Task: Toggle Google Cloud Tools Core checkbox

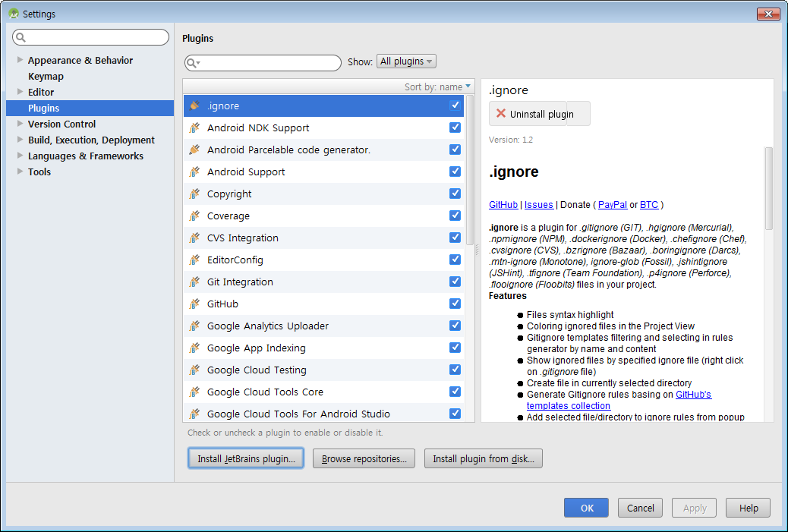Action: tap(455, 392)
